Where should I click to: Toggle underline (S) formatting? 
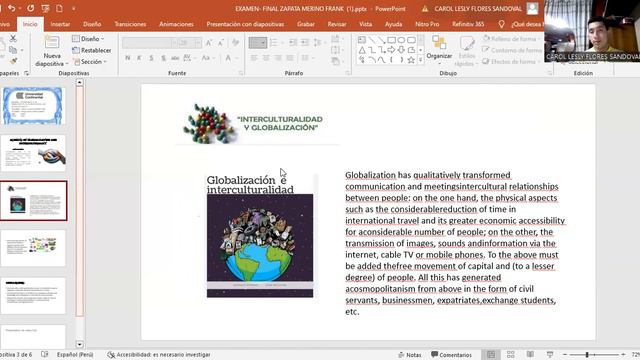tap(151, 58)
